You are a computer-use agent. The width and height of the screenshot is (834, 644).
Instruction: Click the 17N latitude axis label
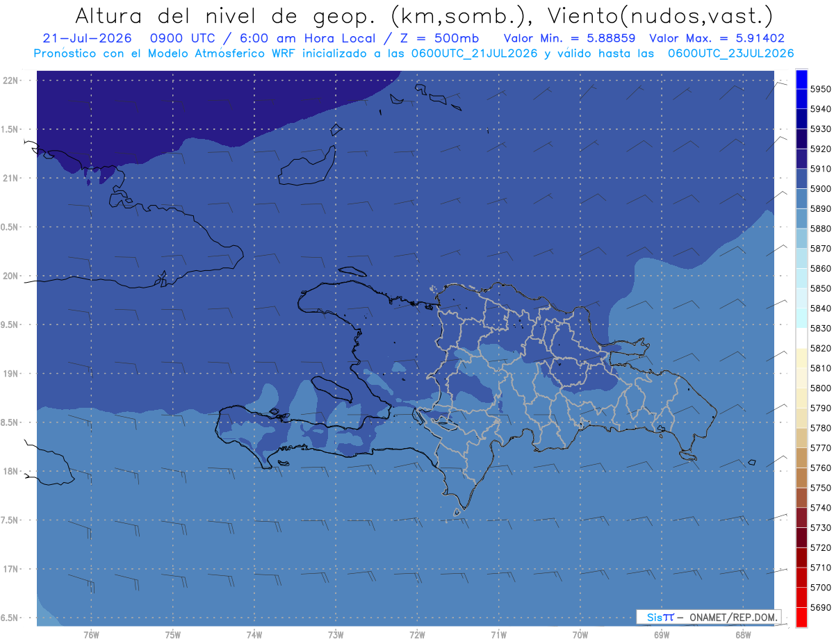10,569
